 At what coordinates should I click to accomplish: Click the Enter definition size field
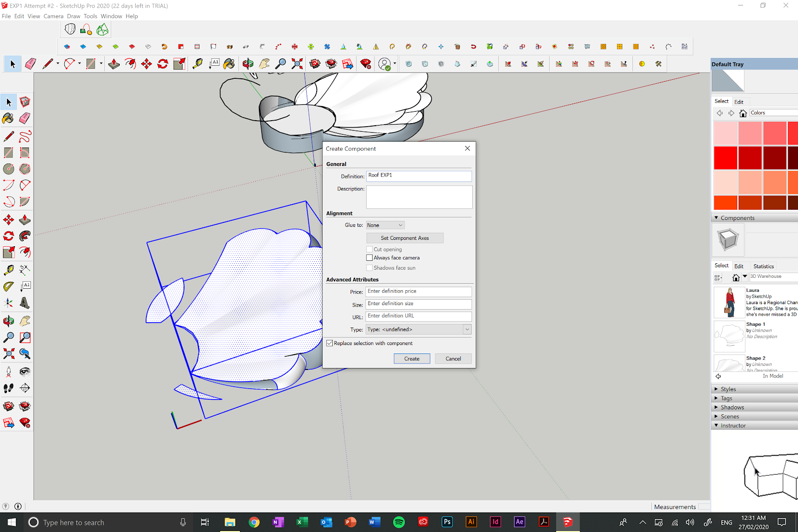[x=419, y=304]
